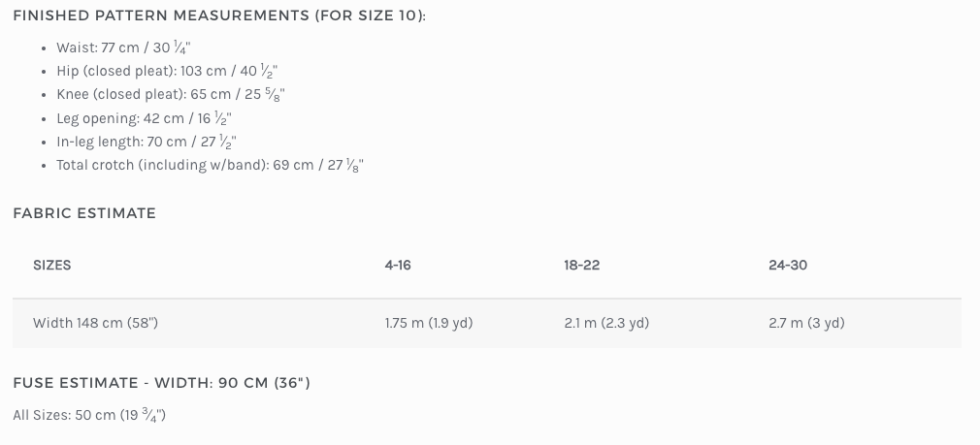Select the In-leg length 70 cm line

click(x=147, y=142)
